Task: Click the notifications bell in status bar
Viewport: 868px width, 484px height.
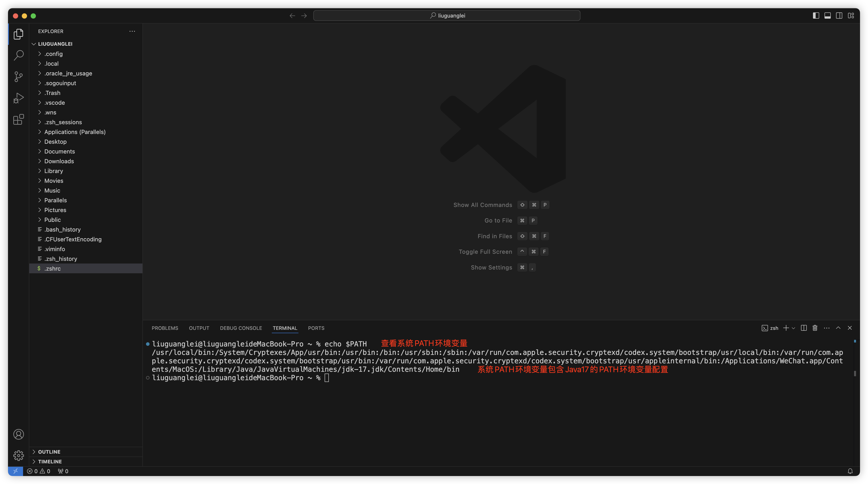Action: pos(850,471)
